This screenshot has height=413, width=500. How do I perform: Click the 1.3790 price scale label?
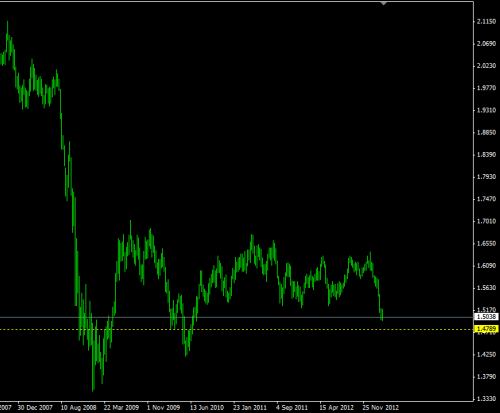point(486,377)
